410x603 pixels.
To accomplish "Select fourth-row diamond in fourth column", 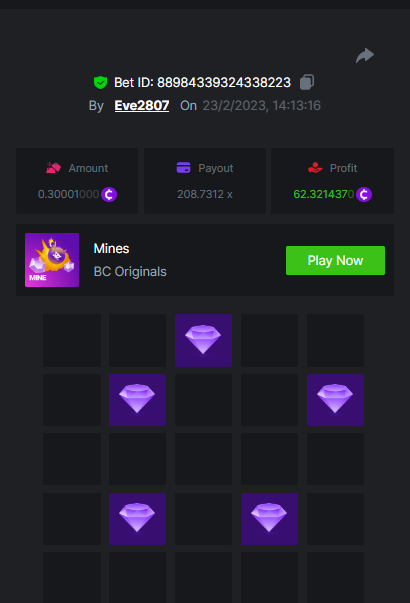I will 269,519.
